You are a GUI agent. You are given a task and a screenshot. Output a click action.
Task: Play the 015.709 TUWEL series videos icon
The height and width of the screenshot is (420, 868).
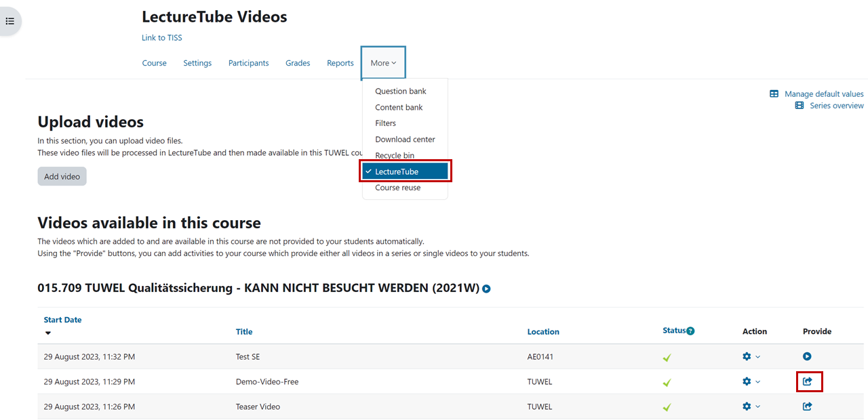pos(486,289)
